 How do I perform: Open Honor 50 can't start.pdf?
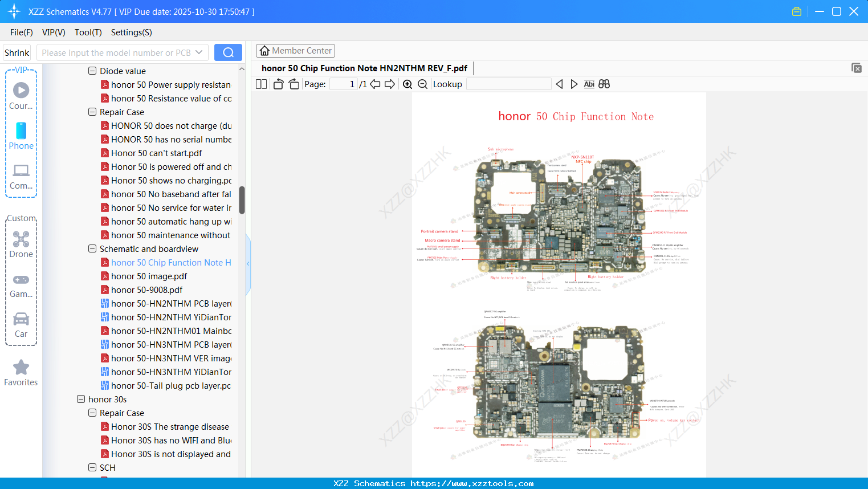pos(151,153)
